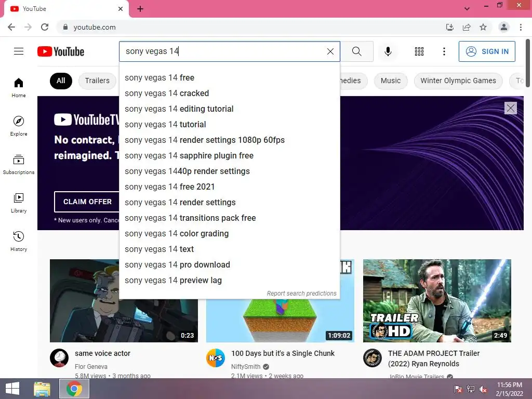
Task: Click the magnifier search button
Action: point(356,51)
